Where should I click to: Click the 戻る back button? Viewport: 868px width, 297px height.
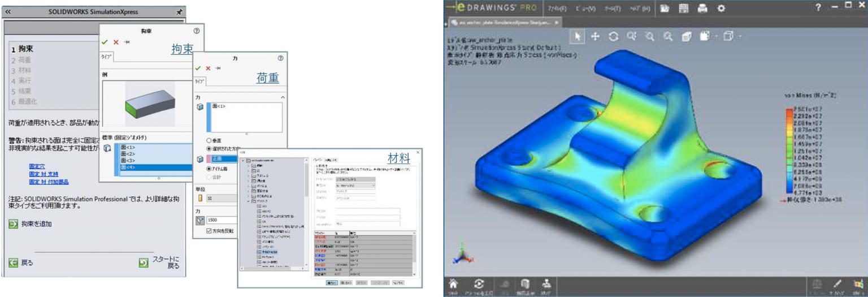[21, 262]
